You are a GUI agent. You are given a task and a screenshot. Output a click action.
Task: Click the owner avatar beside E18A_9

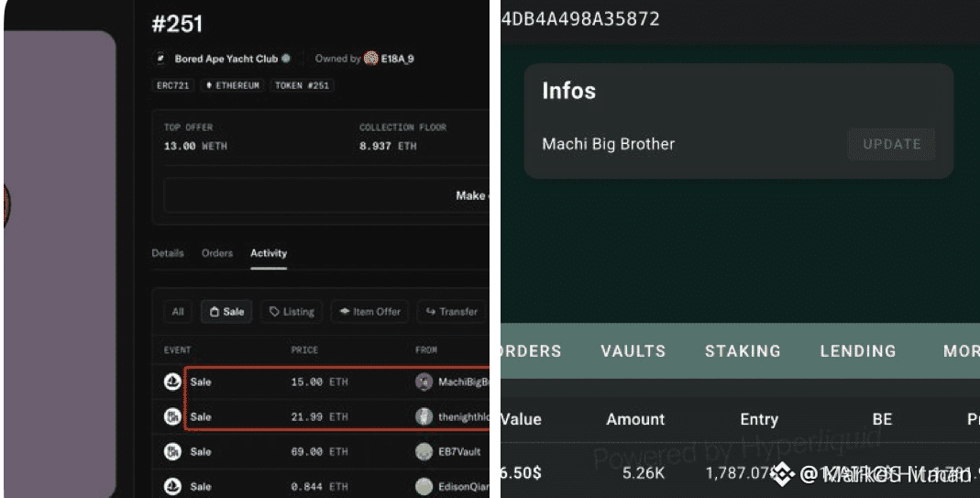[x=371, y=58]
